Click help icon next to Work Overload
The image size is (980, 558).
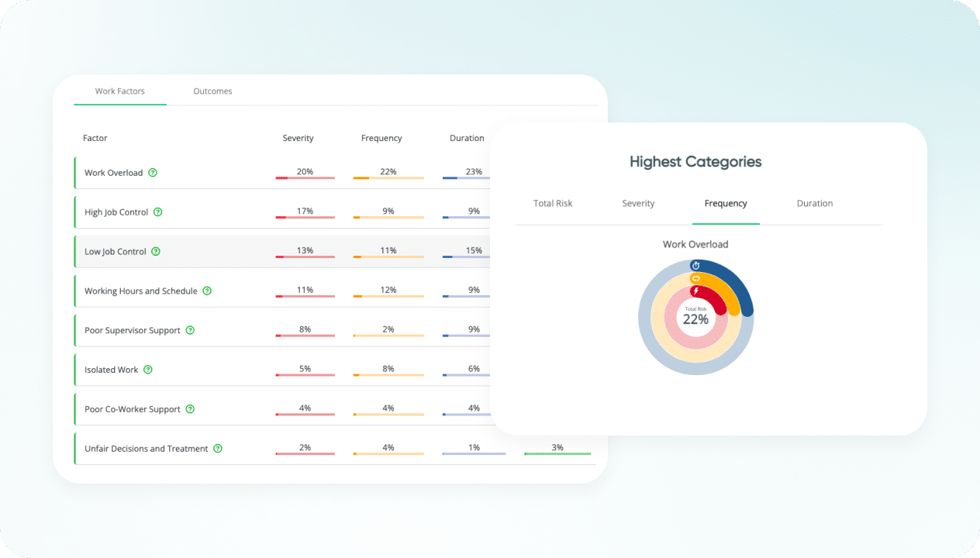tap(153, 173)
